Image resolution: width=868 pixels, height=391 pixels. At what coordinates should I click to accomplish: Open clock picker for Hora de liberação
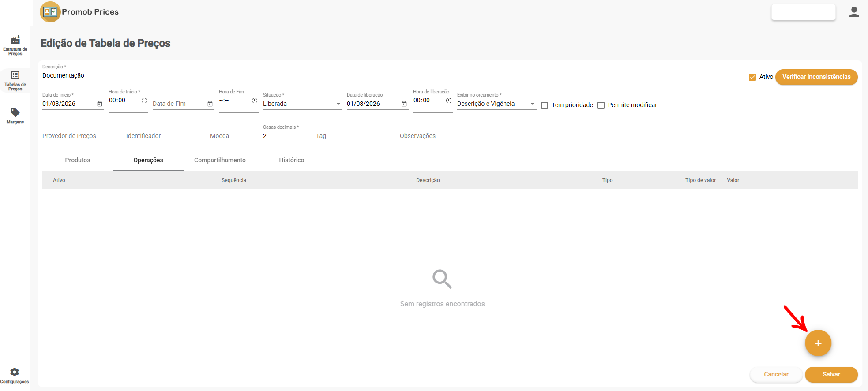(449, 101)
